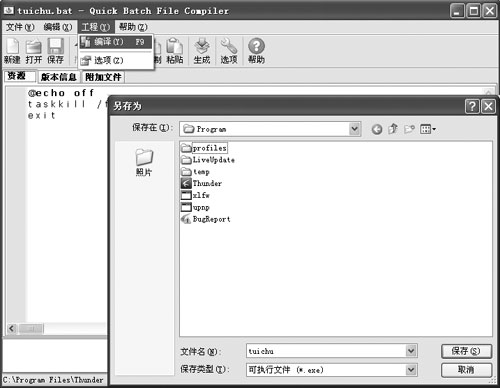This screenshot has height=388, width=500.
Task: Click the Open (打开) toolbar icon
Action: point(34,51)
